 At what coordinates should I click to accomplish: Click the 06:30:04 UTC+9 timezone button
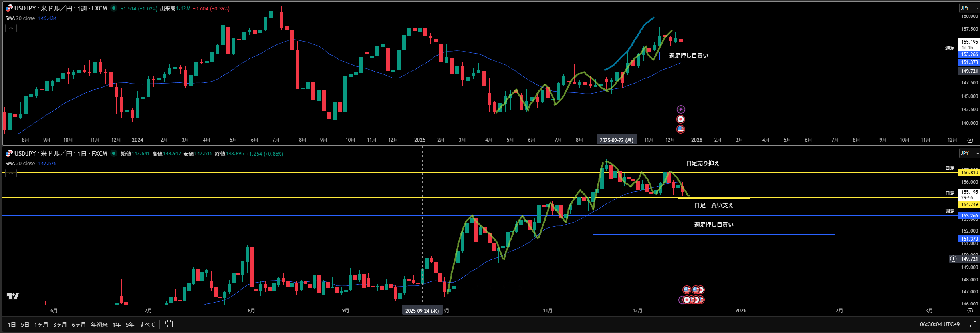tap(939, 324)
